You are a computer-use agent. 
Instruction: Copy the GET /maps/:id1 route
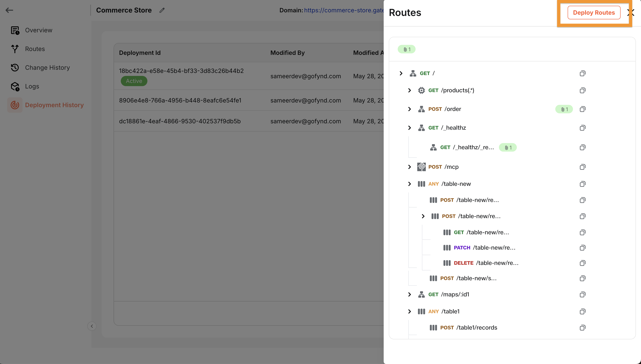tap(583, 294)
